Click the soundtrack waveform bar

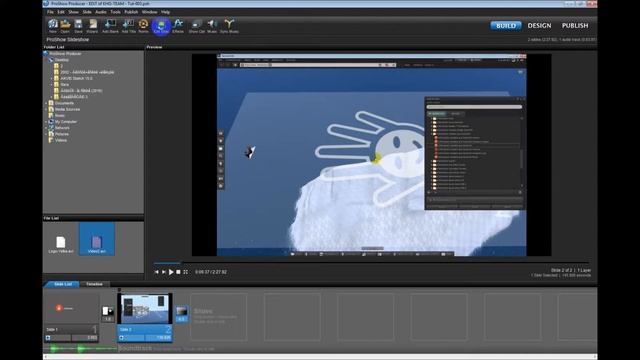click(x=80, y=349)
